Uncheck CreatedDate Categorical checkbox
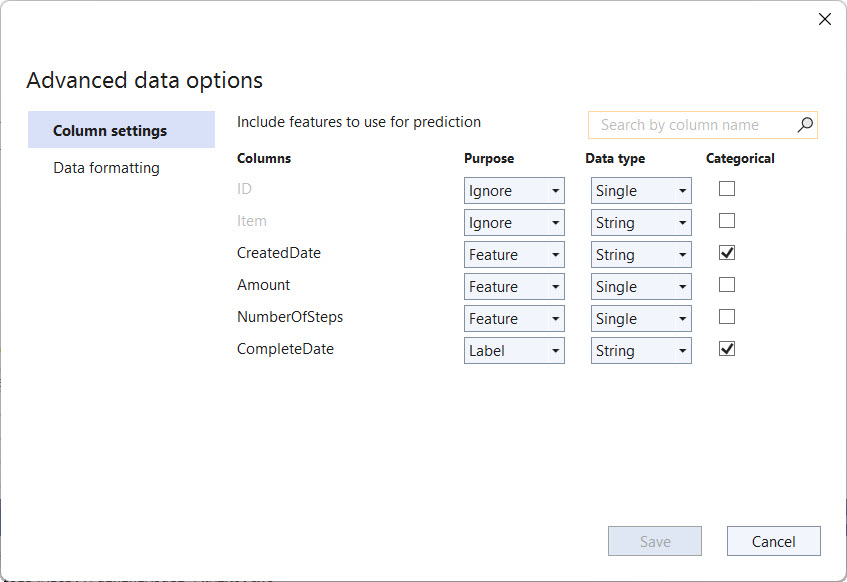 click(x=727, y=253)
